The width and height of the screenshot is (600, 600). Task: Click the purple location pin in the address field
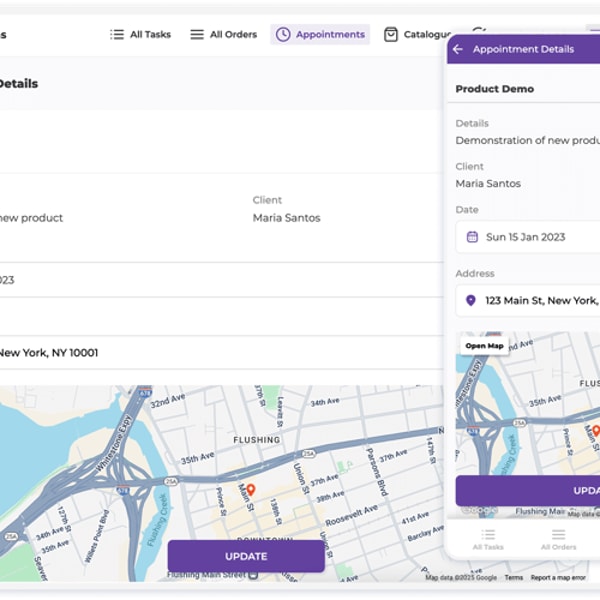pos(471,300)
